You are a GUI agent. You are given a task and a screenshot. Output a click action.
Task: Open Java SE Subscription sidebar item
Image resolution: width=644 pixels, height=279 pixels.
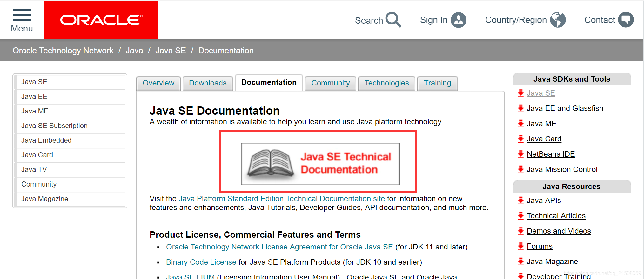(71, 126)
